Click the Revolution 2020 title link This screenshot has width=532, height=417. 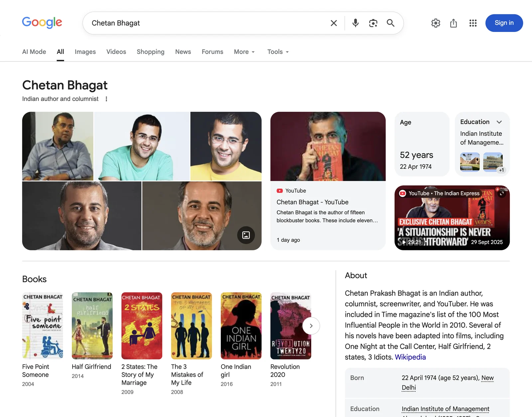pos(285,371)
